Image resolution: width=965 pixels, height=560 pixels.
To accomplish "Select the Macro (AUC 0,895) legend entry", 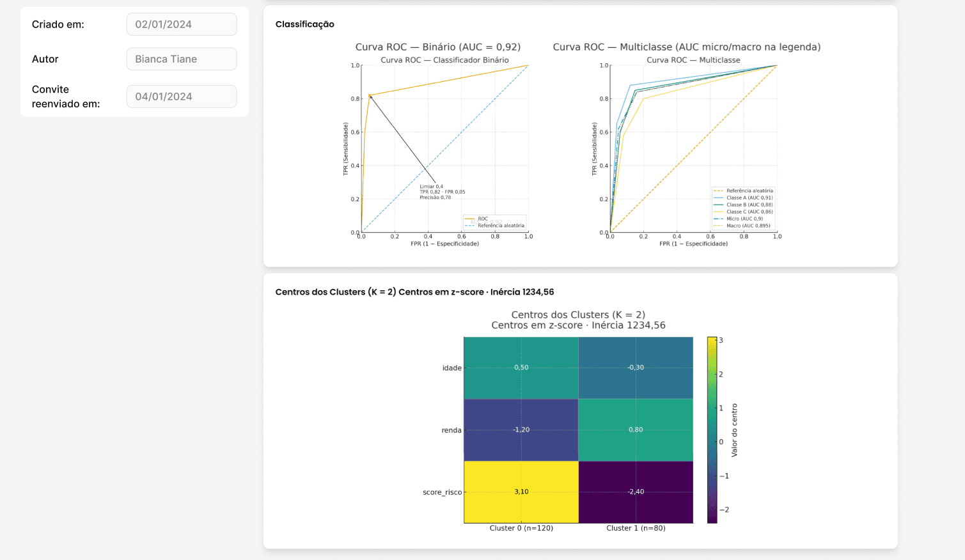I will point(747,226).
